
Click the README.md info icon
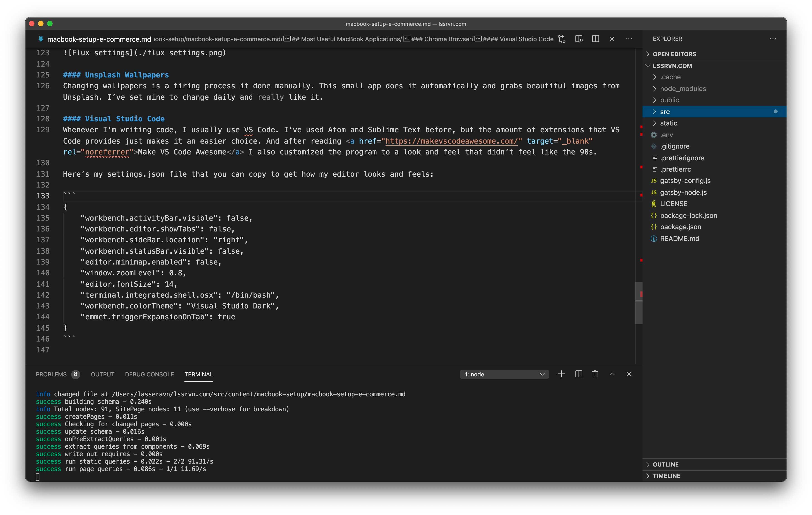654,239
